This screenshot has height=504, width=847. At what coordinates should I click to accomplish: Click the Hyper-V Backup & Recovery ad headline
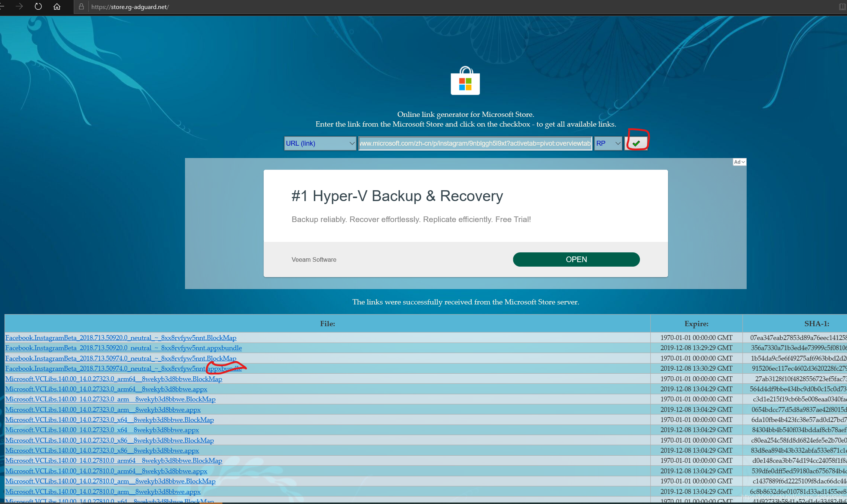[397, 196]
